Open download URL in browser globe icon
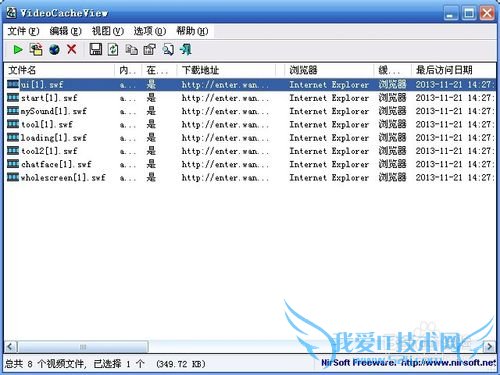 click(54, 50)
